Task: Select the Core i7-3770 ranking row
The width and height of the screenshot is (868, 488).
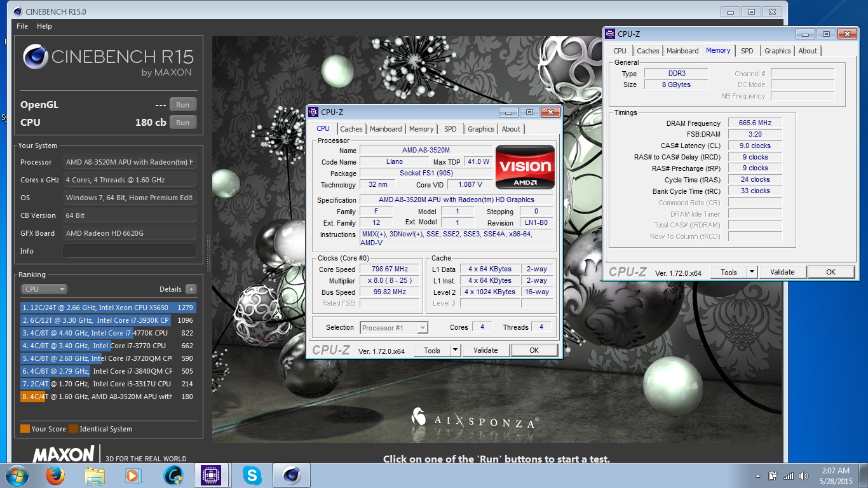Action: 108,346
